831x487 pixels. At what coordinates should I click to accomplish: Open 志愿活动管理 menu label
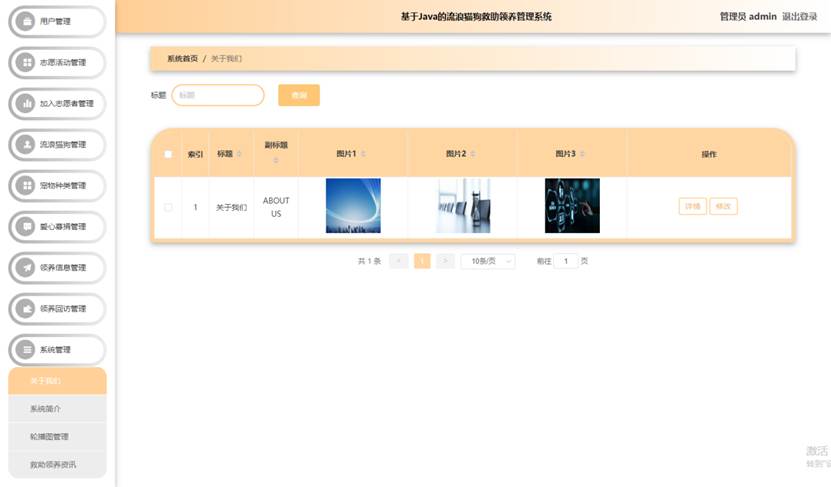click(63, 63)
